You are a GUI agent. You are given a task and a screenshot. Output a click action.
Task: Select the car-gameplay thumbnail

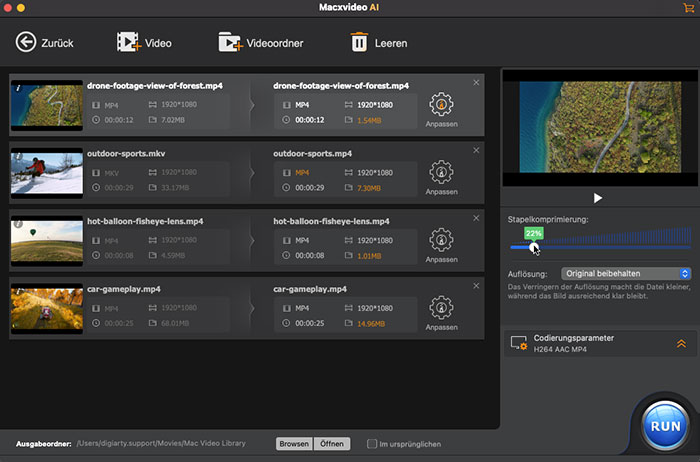pyautogui.click(x=47, y=308)
